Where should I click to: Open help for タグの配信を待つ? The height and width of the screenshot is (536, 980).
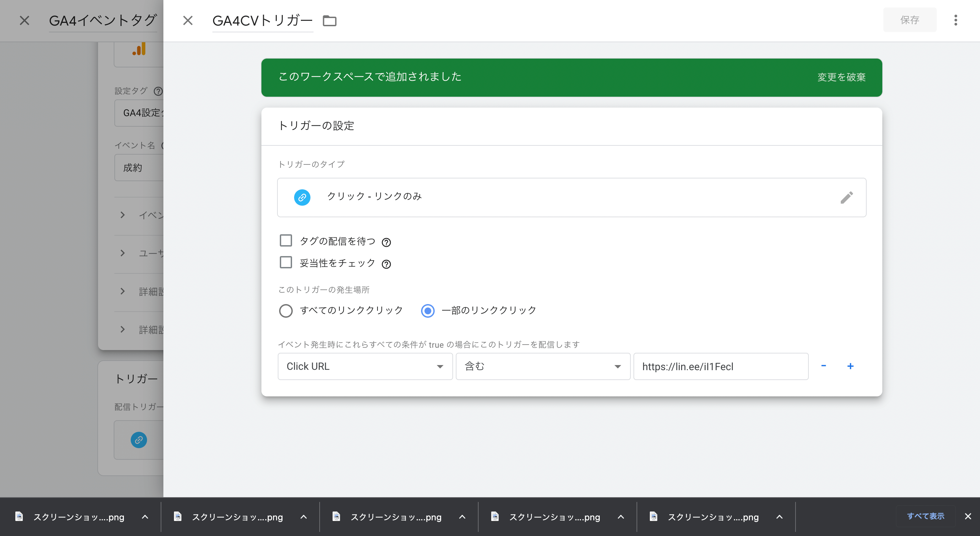(x=386, y=242)
